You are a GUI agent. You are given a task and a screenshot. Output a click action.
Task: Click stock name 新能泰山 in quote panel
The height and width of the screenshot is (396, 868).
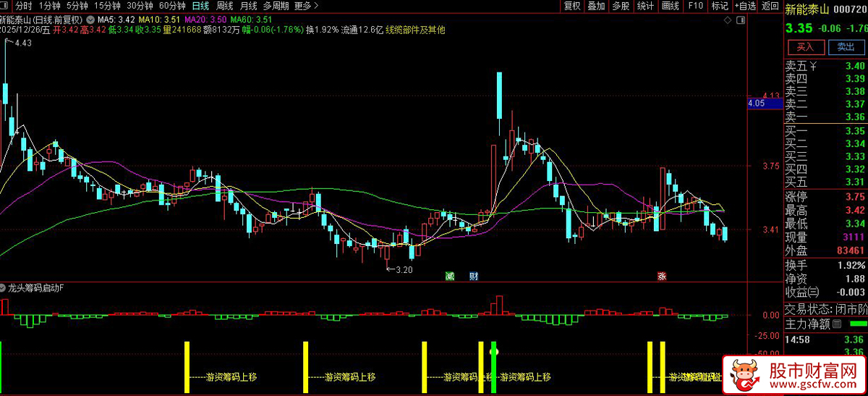[808, 9]
